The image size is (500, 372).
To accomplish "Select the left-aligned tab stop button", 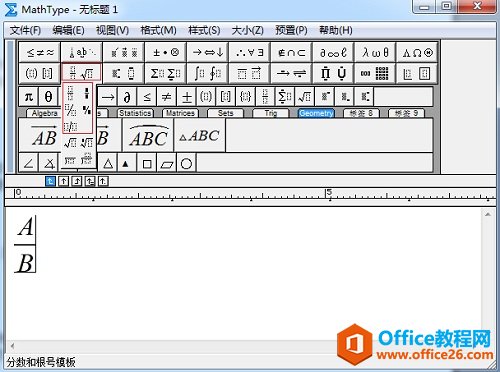I will tap(50, 181).
